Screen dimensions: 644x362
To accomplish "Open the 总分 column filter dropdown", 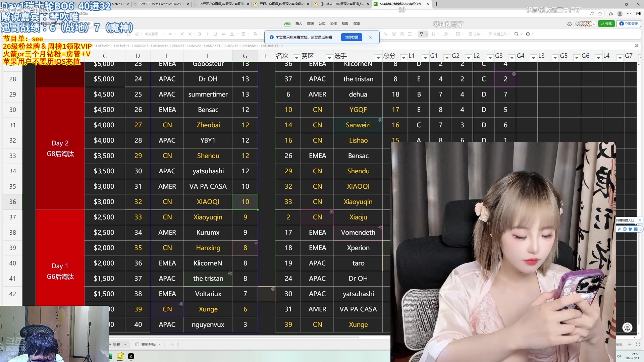I will point(404,58).
